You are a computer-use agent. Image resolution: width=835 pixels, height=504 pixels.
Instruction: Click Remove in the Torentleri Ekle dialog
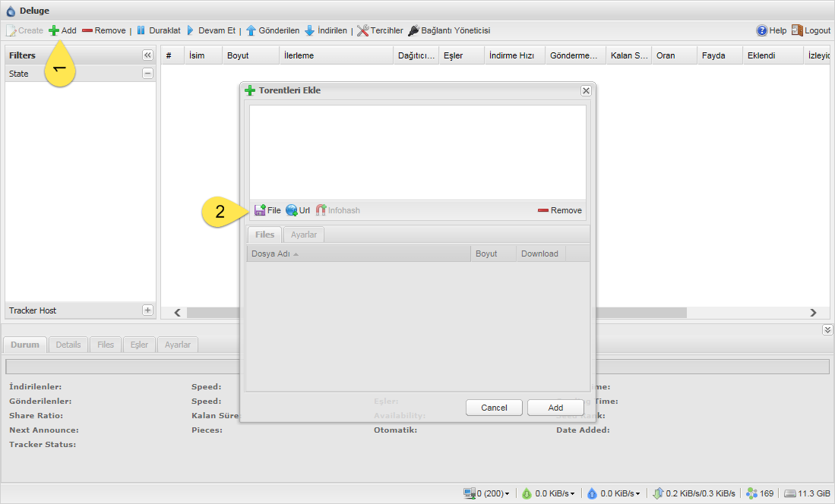[560, 210]
